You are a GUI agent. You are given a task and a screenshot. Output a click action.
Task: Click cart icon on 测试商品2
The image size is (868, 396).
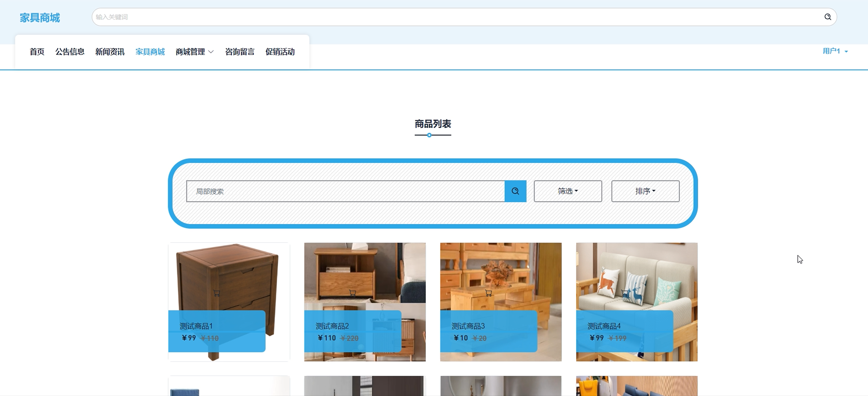pos(352,293)
